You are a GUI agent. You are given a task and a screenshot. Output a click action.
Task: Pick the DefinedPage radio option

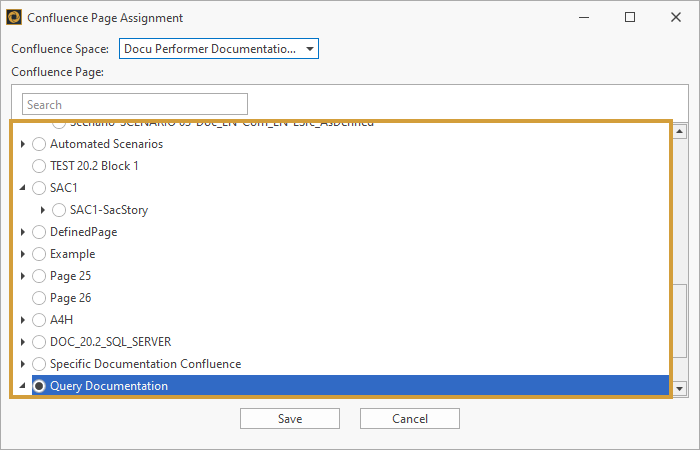(40, 232)
